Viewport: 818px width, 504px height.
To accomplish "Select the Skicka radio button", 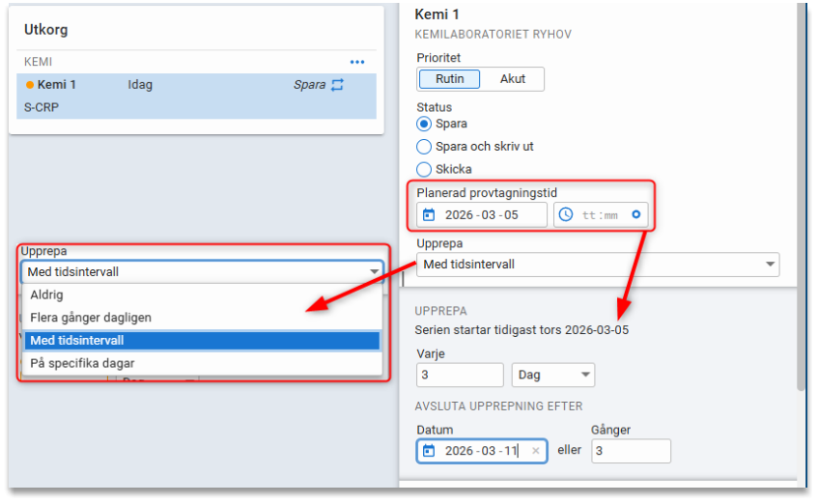I will point(423,169).
